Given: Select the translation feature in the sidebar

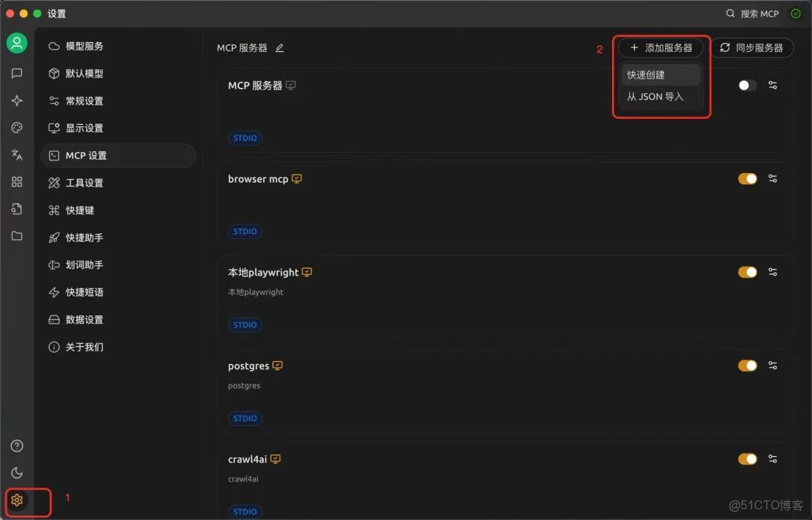Looking at the screenshot, I should tap(17, 154).
